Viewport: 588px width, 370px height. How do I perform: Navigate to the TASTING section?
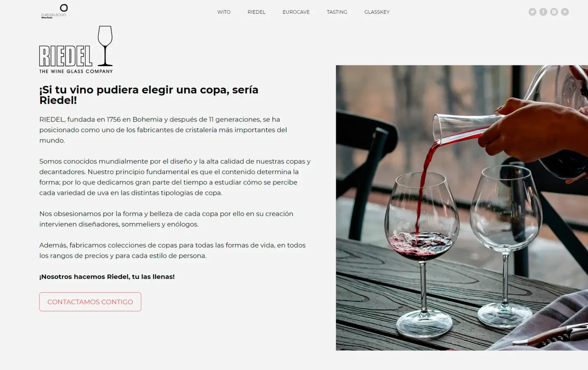click(x=337, y=12)
